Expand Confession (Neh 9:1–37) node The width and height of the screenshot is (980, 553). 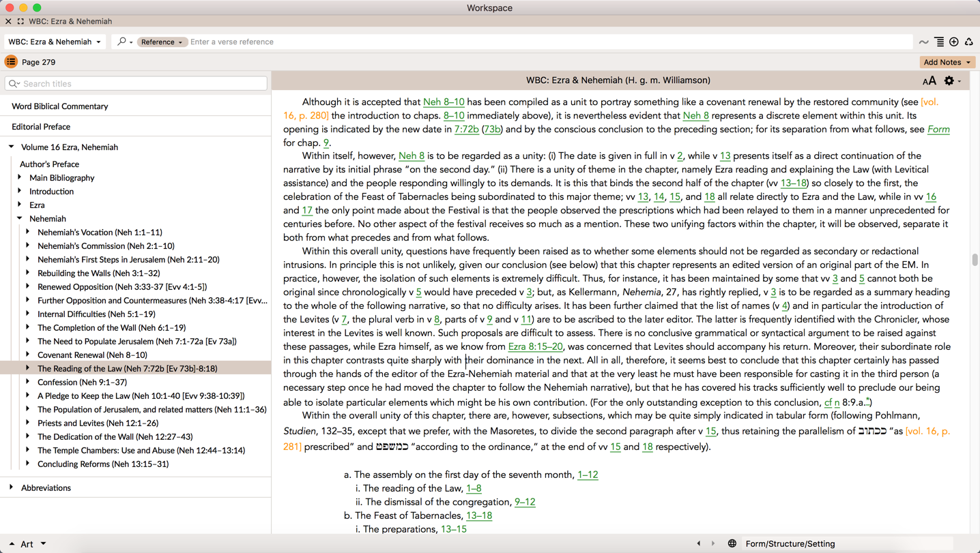[28, 382]
